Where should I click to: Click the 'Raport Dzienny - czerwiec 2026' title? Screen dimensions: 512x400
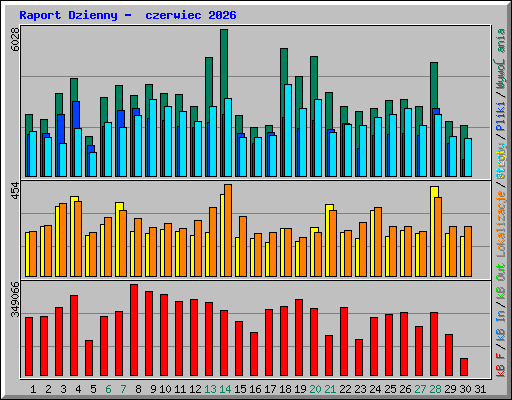(x=128, y=15)
